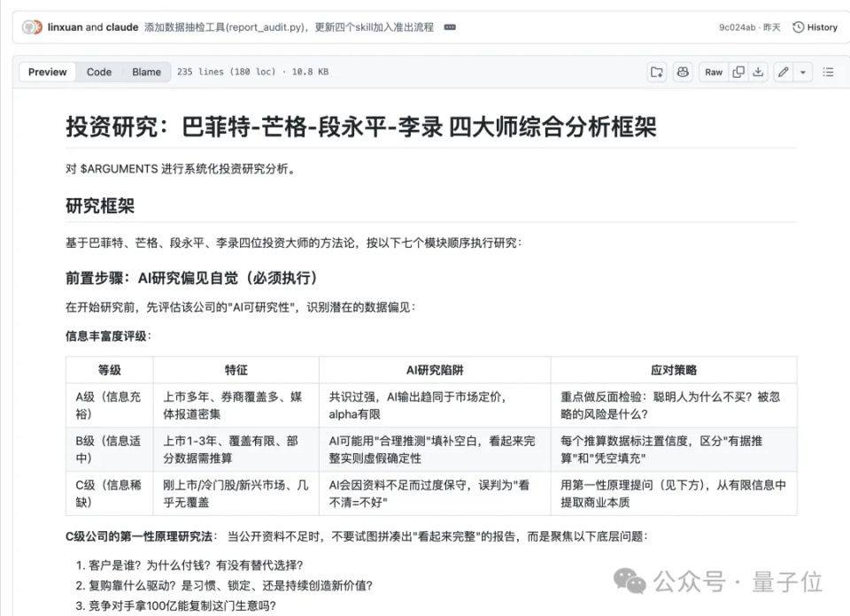Image resolution: width=850 pixels, height=616 pixels.
Task: Click the contributor avatar thumbnail
Action: click(32, 27)
